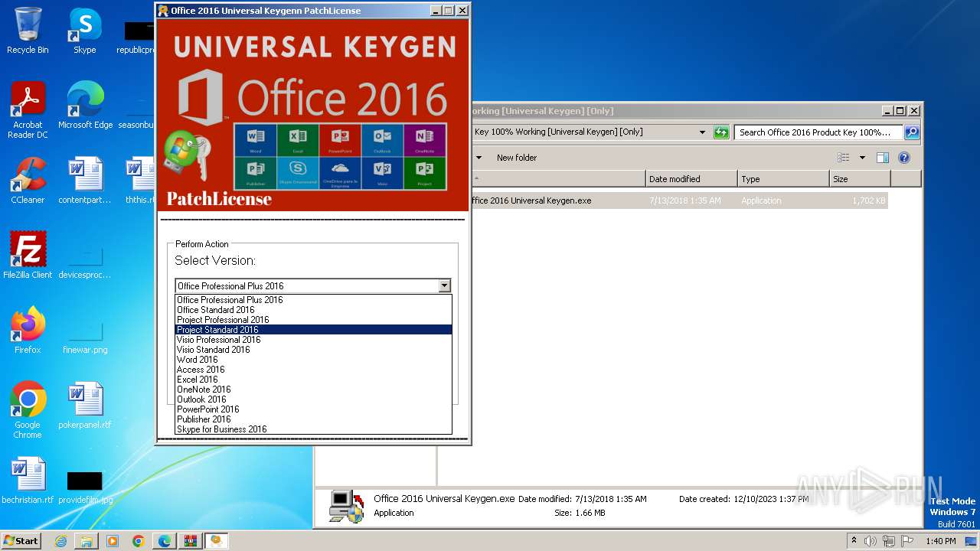
Task: Open Action Center flag icon
Action: [x=907, y=541]
